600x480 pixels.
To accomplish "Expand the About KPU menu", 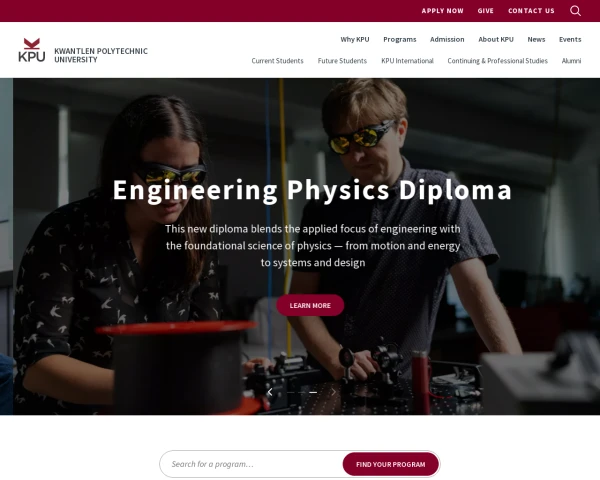I will (x=496, y=39).
